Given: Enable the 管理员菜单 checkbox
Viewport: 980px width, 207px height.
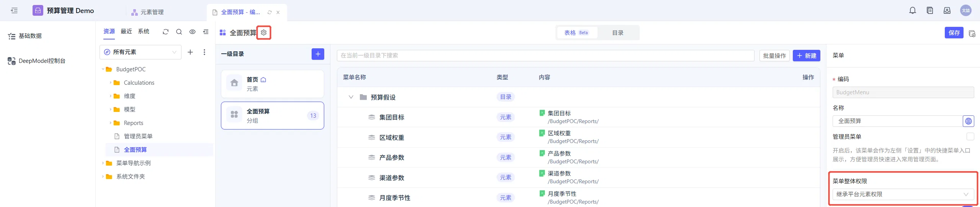Looking at the screenshot, I should click(970, 136).
